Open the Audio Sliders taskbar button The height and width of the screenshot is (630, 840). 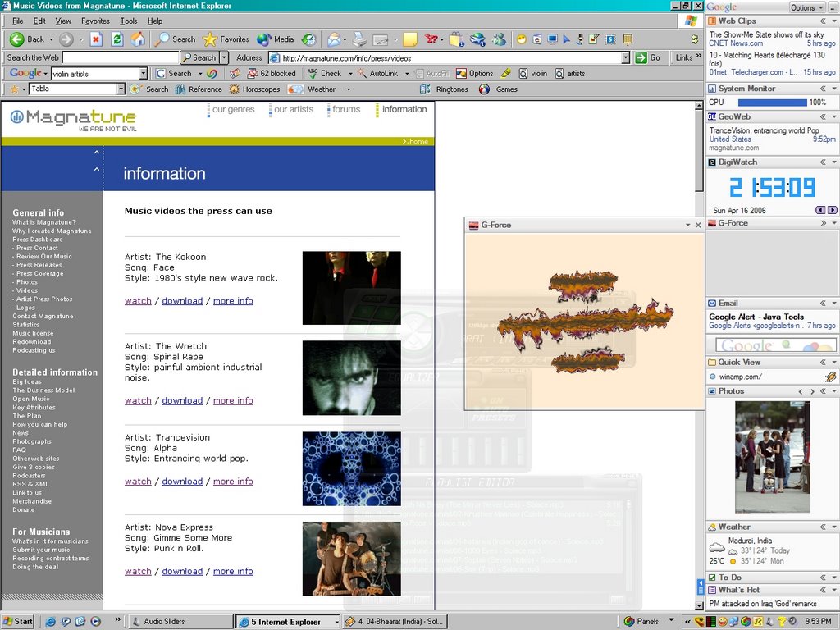tap(181, 622)
